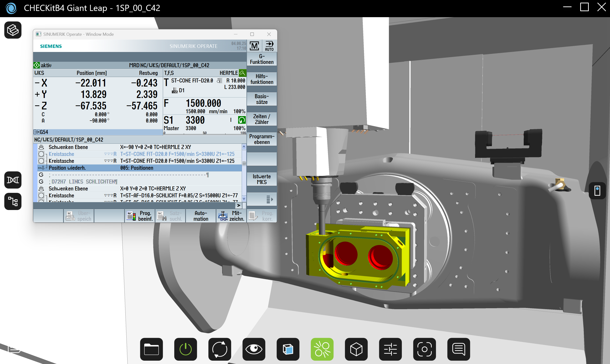Toggle the eye visibility icon
Screen dimensions: 610x364
point(254,349)
